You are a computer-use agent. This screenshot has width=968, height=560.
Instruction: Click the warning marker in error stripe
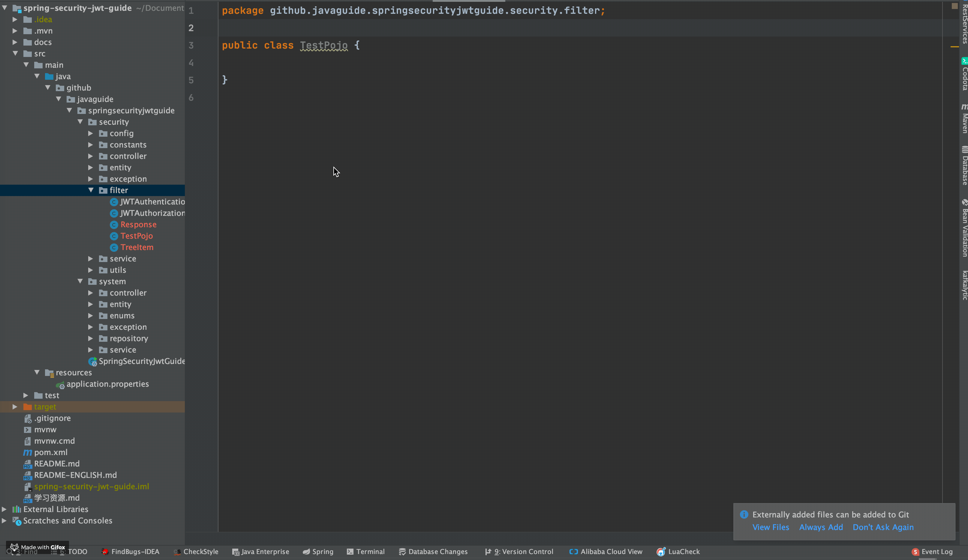click(x=954, y=47)
